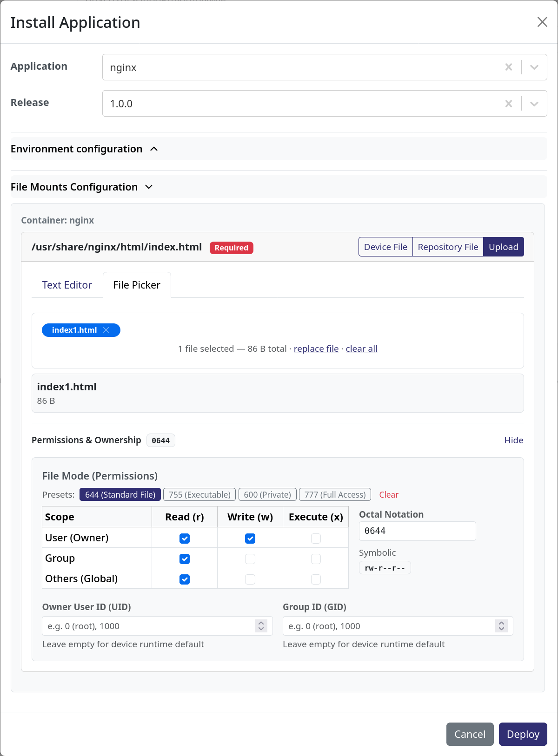Focus the Group ID (GID) field

point(398,626)
